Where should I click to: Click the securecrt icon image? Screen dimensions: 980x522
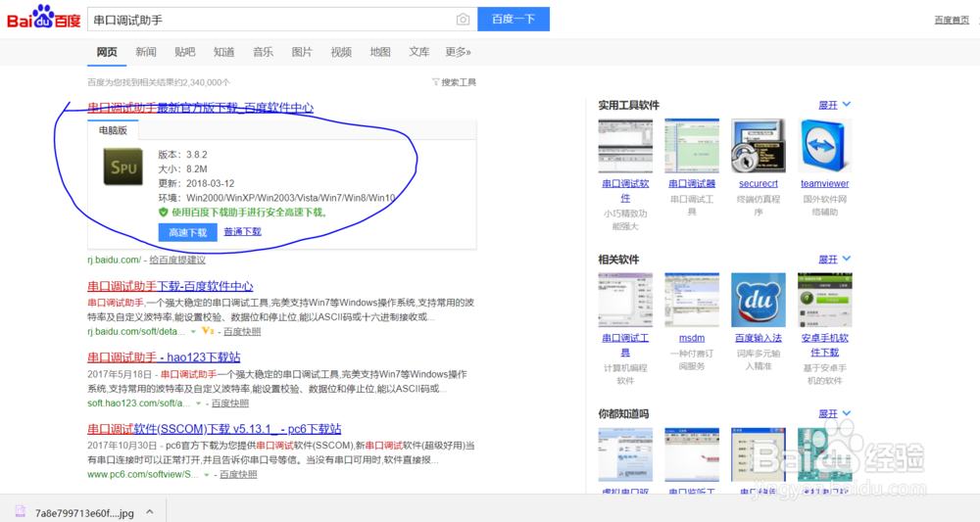pos(759,146)
